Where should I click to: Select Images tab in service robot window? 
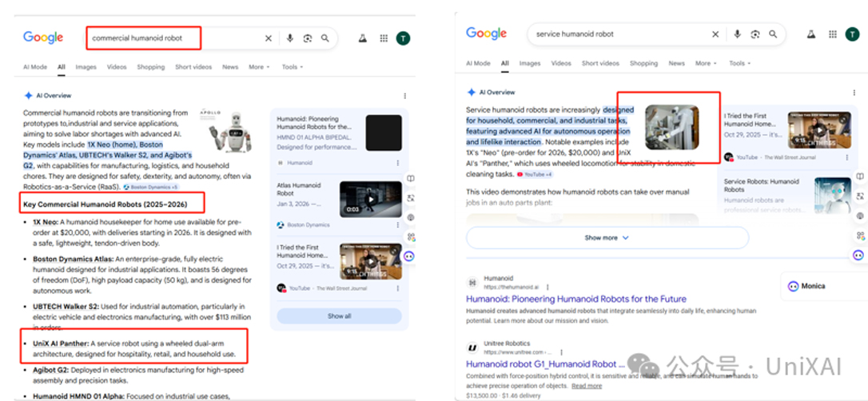click(x=530, y=64)
